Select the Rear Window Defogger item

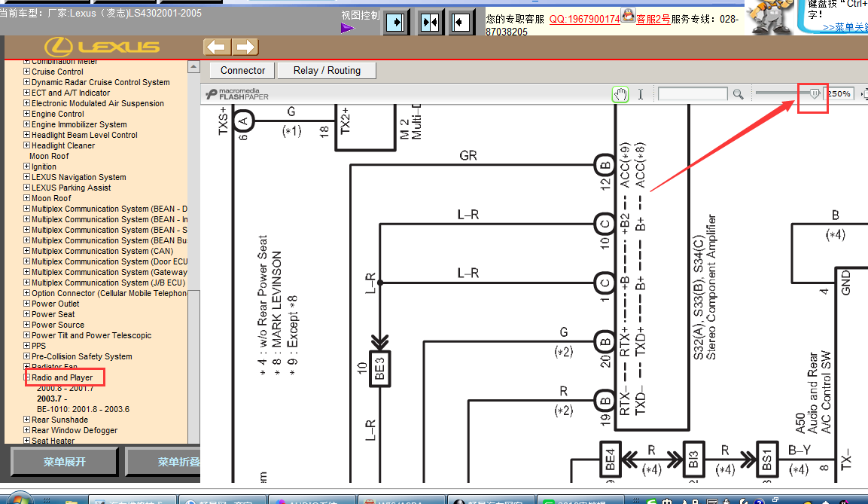point(75,430)
